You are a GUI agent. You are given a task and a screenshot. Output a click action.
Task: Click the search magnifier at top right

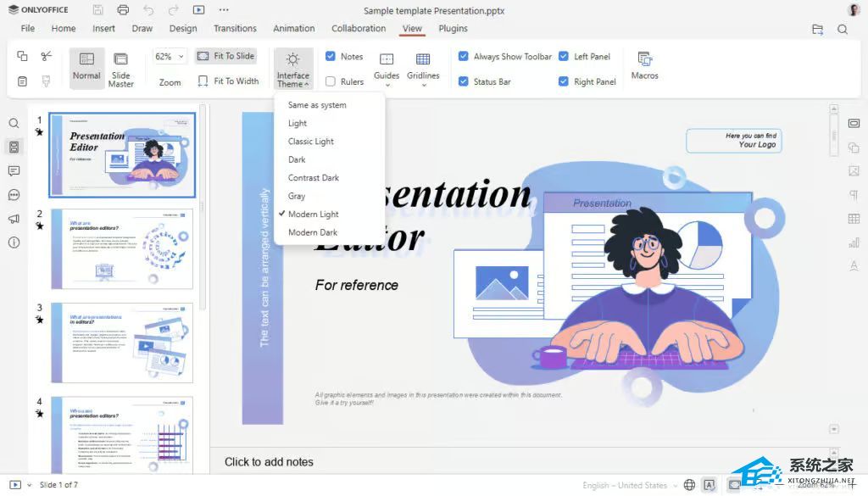(x=843, y=30)
